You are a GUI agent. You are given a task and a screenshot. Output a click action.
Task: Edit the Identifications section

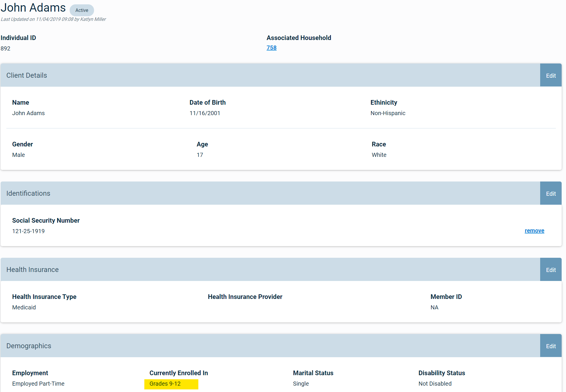(551, 193)
